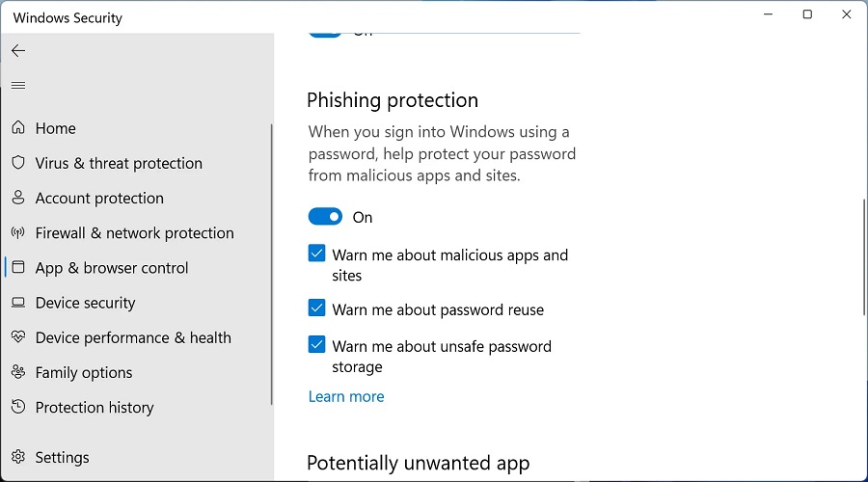Viewport: 868px width, 482px height.
Task: Click the Protection history clock icon
Action: tap(17, 407)
